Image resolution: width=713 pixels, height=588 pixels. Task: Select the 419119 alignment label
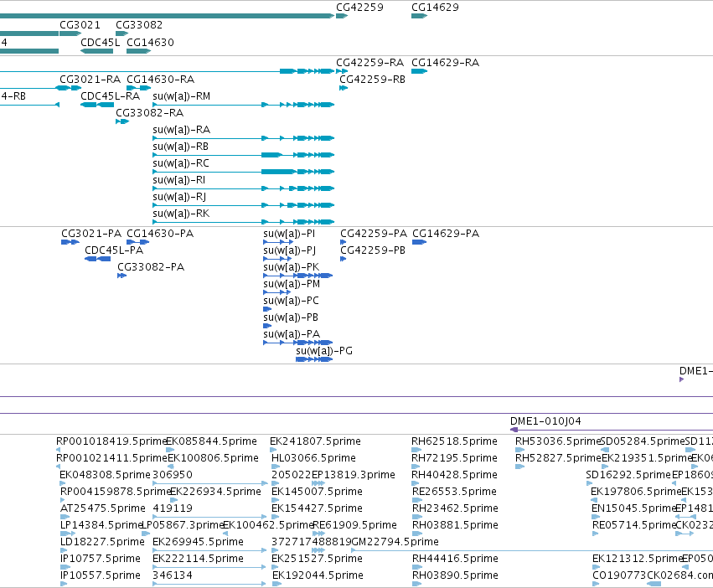173,508
